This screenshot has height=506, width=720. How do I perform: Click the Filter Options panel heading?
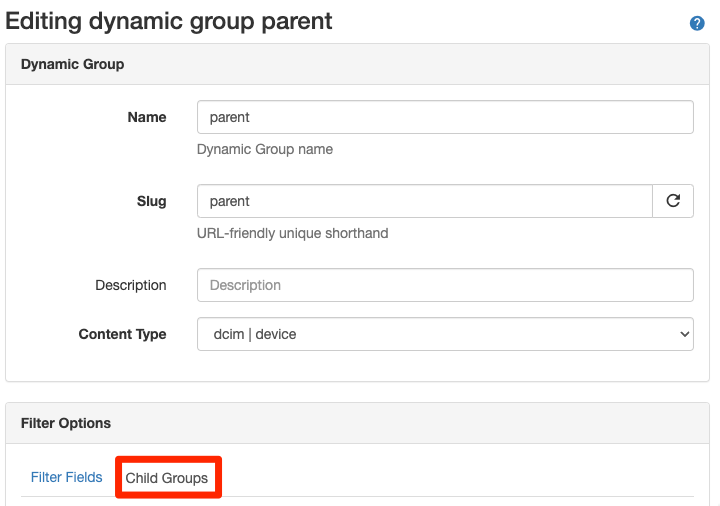click(66, 423)
